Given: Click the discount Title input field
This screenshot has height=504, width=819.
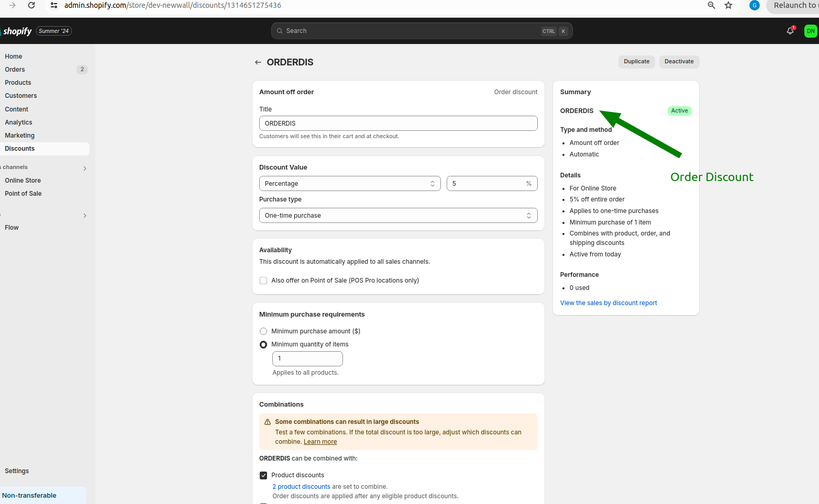Looking at the screenshot, I should coord(398,124).
